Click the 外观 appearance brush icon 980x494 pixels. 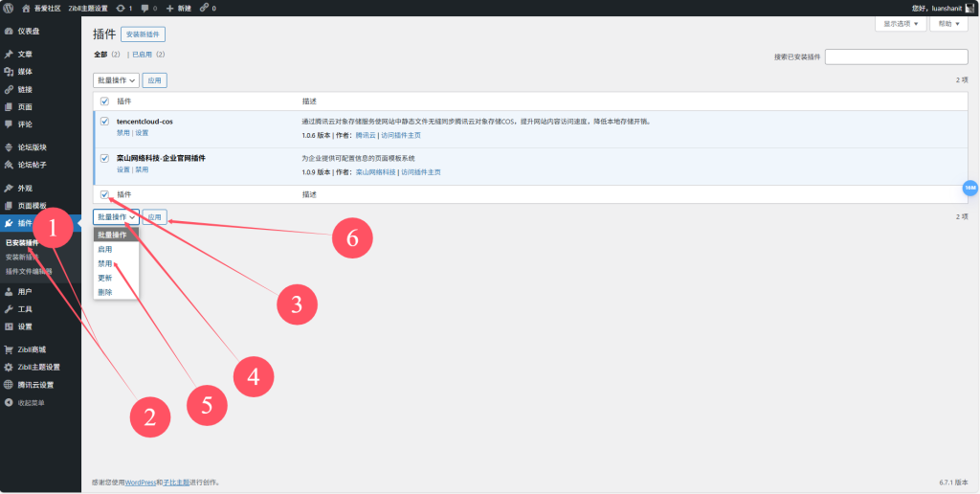pyautogui.click(x=9, y=189)
